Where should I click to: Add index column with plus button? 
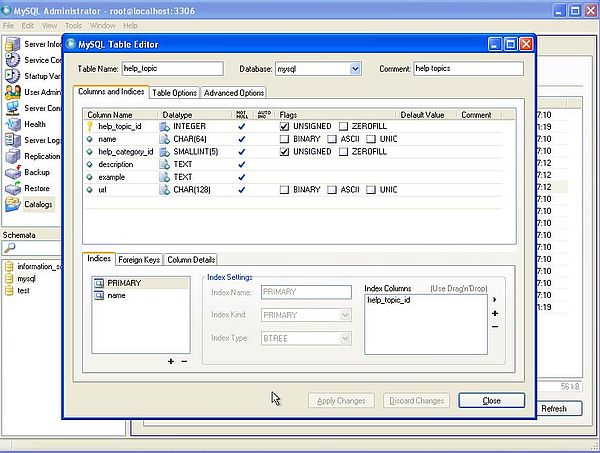point(495,313)
